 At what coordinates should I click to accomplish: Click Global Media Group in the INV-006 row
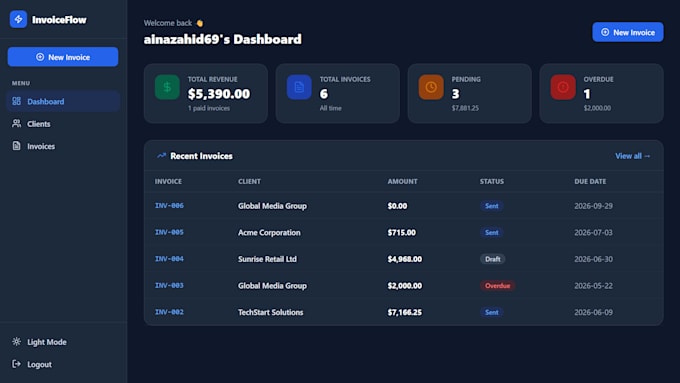(272, 206)
